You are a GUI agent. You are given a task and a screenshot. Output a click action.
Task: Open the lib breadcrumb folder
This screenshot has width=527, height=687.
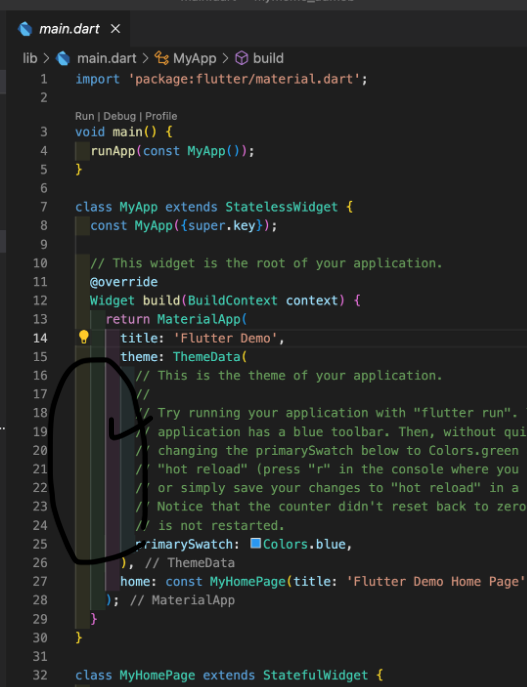pos(30,58)
